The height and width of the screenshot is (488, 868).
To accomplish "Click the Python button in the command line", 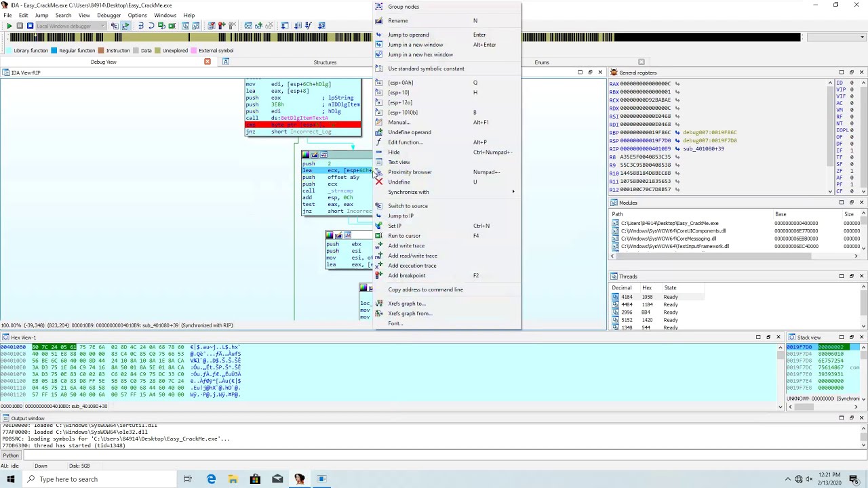I will (x=11, y=455).
